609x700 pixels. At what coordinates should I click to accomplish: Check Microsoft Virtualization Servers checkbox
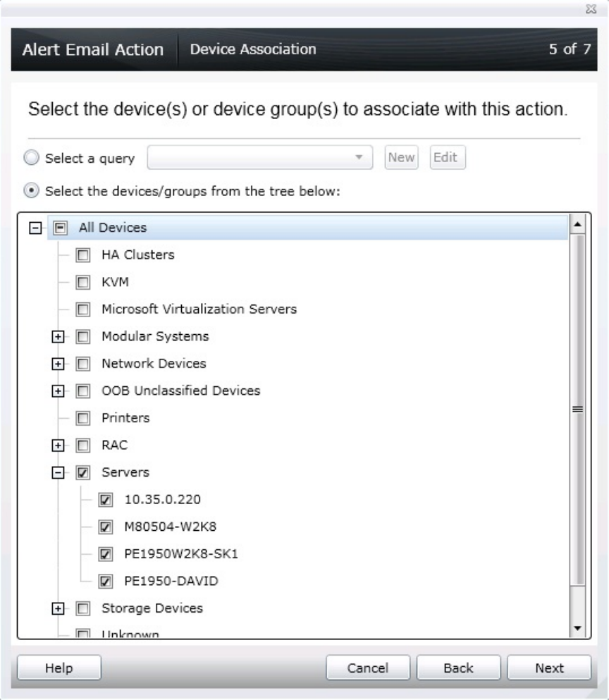click(x=82, y=309)
